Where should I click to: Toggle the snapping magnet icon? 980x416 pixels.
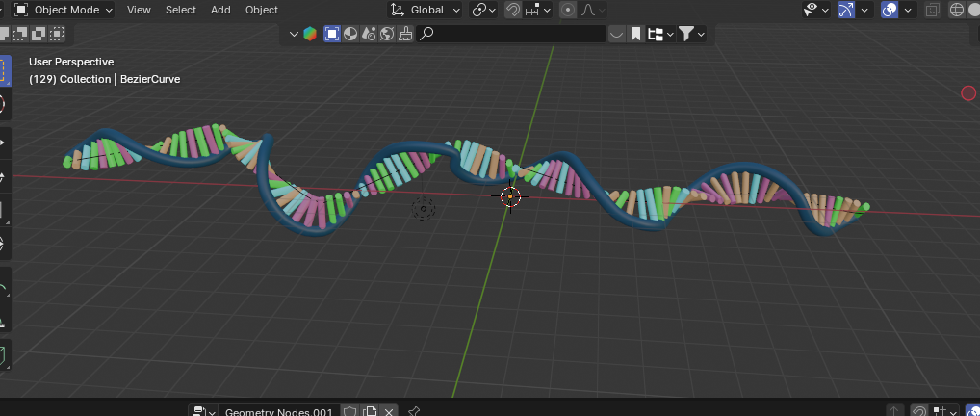(515, 10)
